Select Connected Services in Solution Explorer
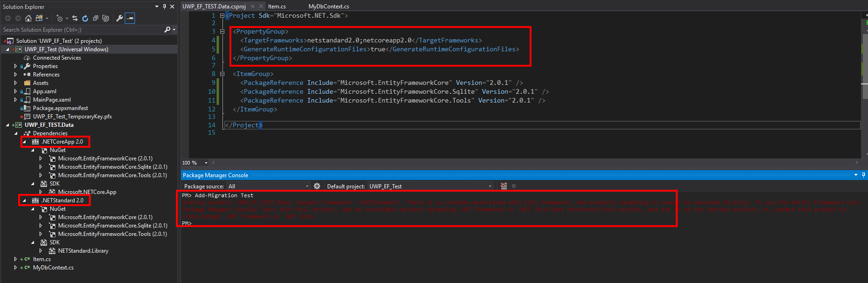This screenshot has width=868, height=283. pos(57,58)
